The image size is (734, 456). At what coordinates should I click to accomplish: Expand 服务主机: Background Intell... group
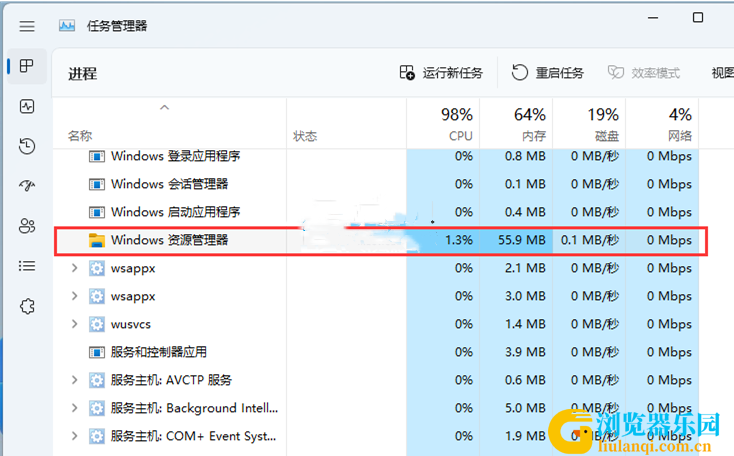click(x=74, y=408)
